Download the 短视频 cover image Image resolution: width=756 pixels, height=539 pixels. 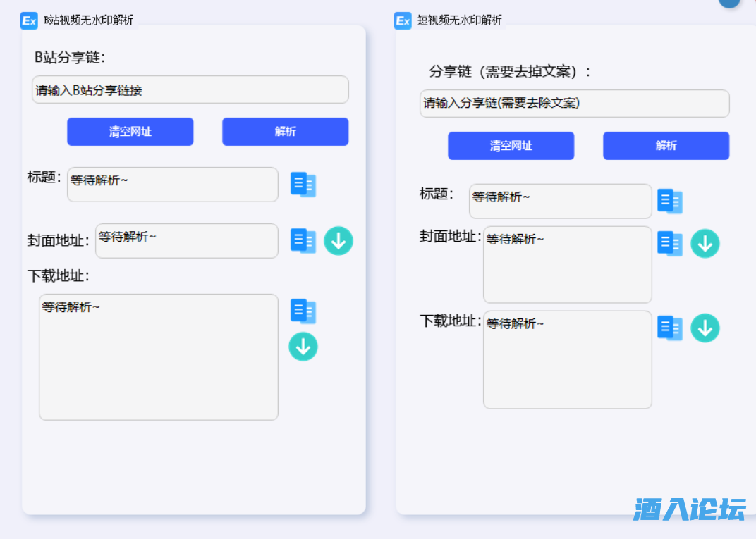[705, 243]
